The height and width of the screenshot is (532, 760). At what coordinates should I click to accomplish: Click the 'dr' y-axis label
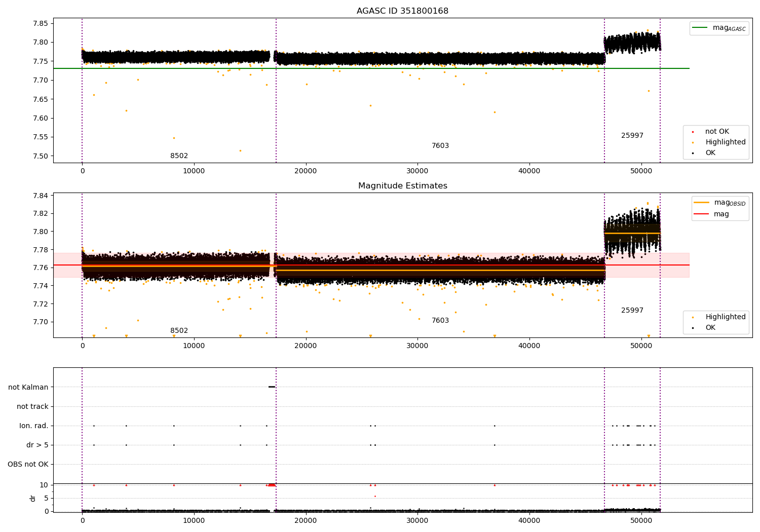33,498
